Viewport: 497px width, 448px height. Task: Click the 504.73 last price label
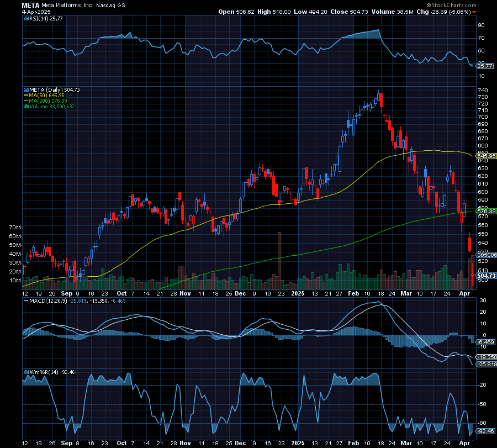tap(486, 276)
